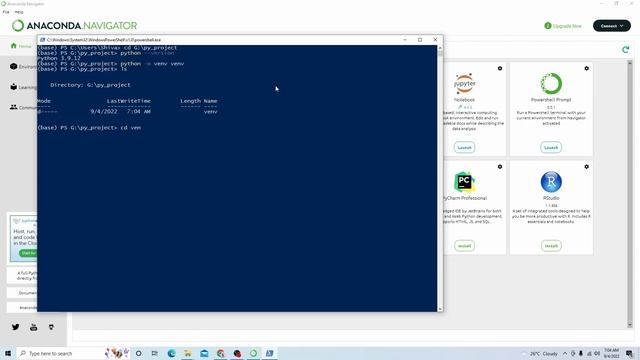Open Home tab in Anaconda Navigator sidebar
Viewport: 640px width, 360px height.
(x=21, y=46)
